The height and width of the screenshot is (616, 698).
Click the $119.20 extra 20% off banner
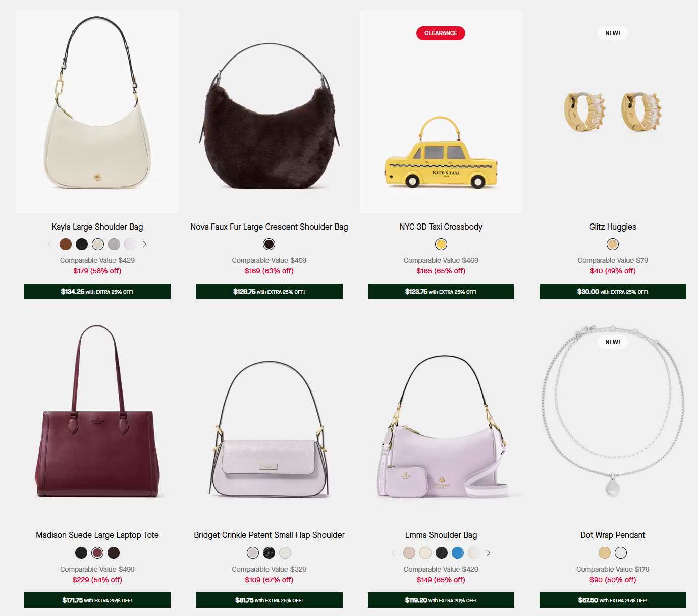(x=441, y=600)
